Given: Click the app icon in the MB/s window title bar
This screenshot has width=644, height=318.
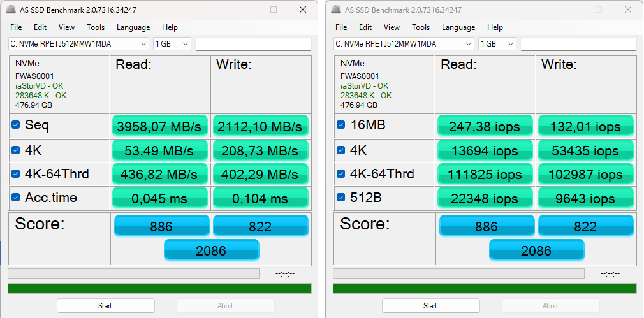Looking at the screenshot, I should 11,10.
